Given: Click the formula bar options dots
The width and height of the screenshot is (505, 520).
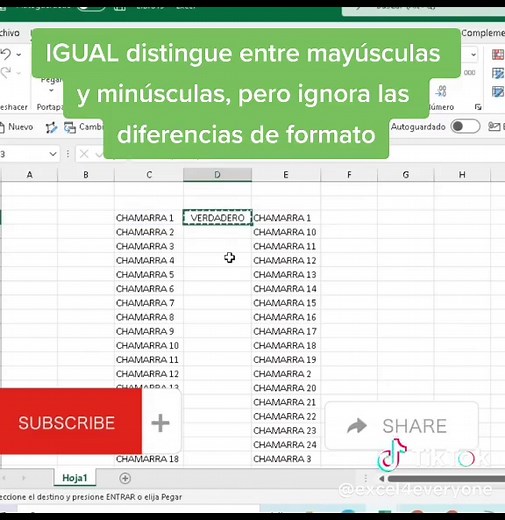Looking at the screenshot, I should (68, 154).
